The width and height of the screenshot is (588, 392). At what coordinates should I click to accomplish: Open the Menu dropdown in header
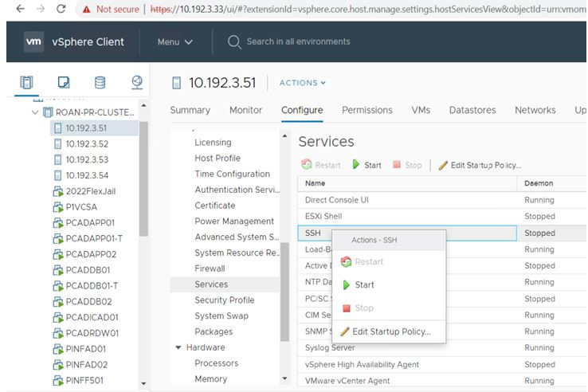pos(175,41)
